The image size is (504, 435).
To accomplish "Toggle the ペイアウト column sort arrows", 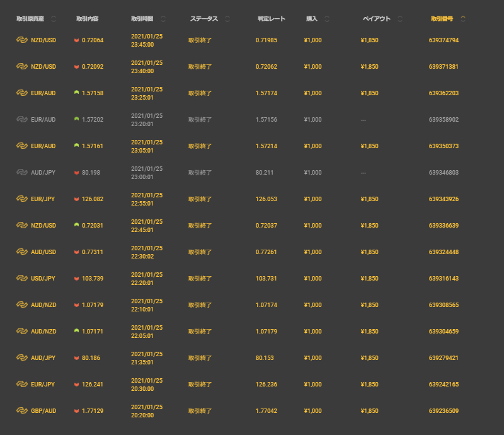I will tap(400, 19).
